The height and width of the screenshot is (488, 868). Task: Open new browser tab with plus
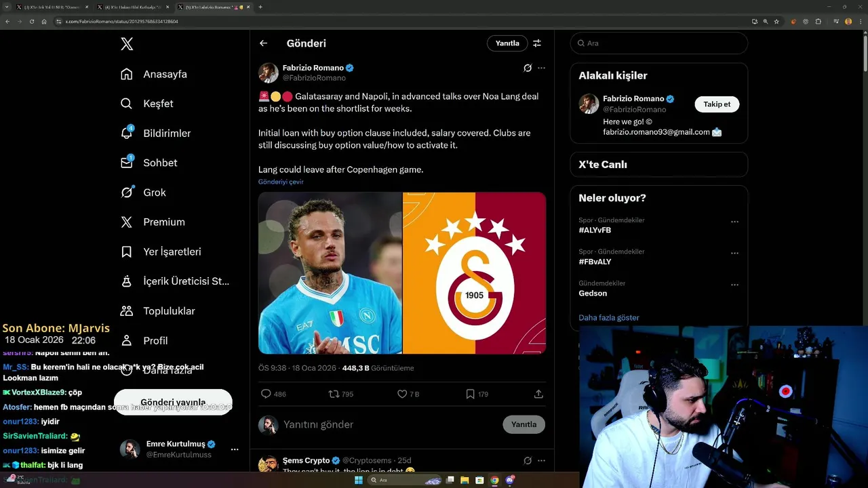(x=260, y=7)
